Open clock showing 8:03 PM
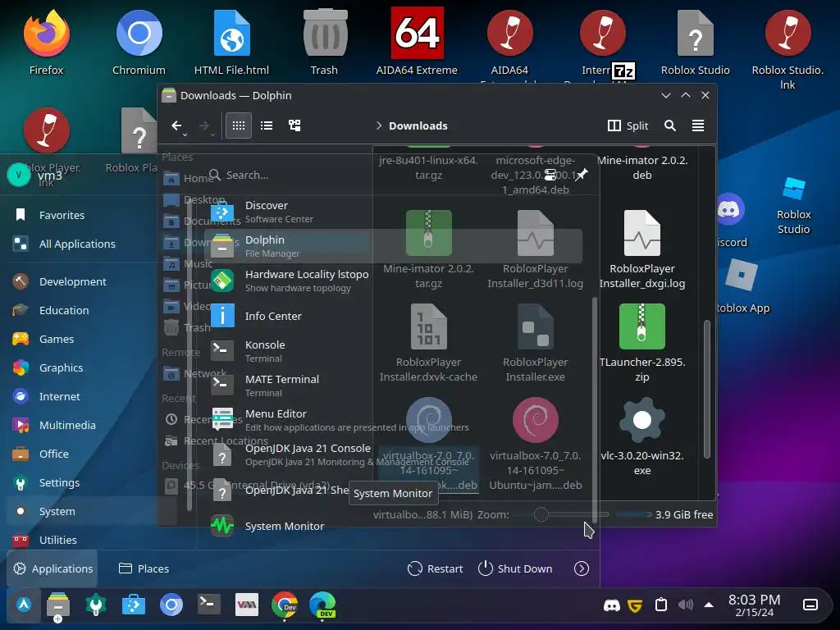 [x=754, y=605]
